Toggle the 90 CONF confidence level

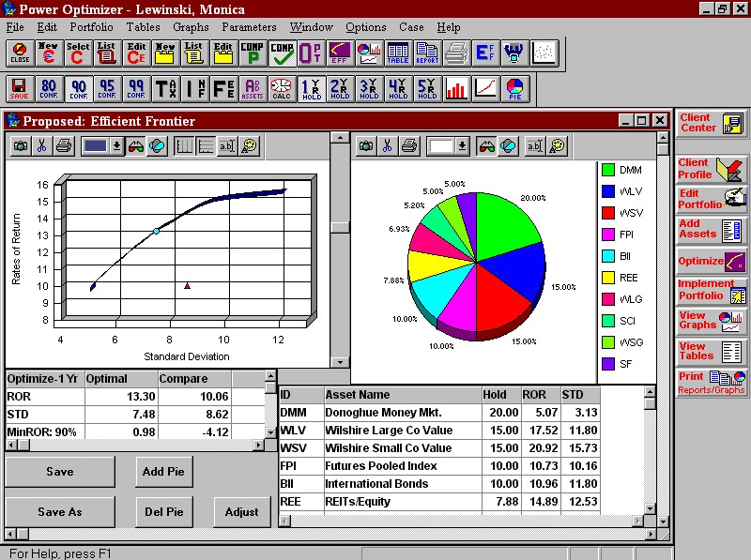(77, 89)
